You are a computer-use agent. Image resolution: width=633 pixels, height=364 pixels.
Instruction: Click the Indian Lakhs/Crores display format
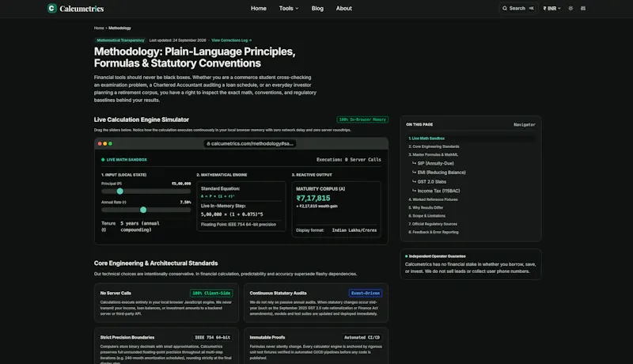pyautogui.click(x=354, y=230)
